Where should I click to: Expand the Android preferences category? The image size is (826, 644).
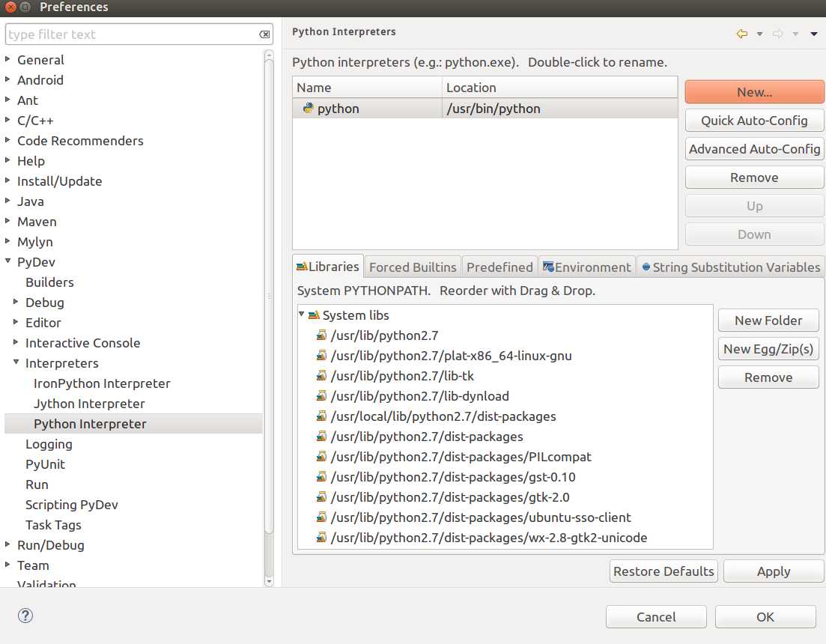pyautogui.click(x=7, y=79)
